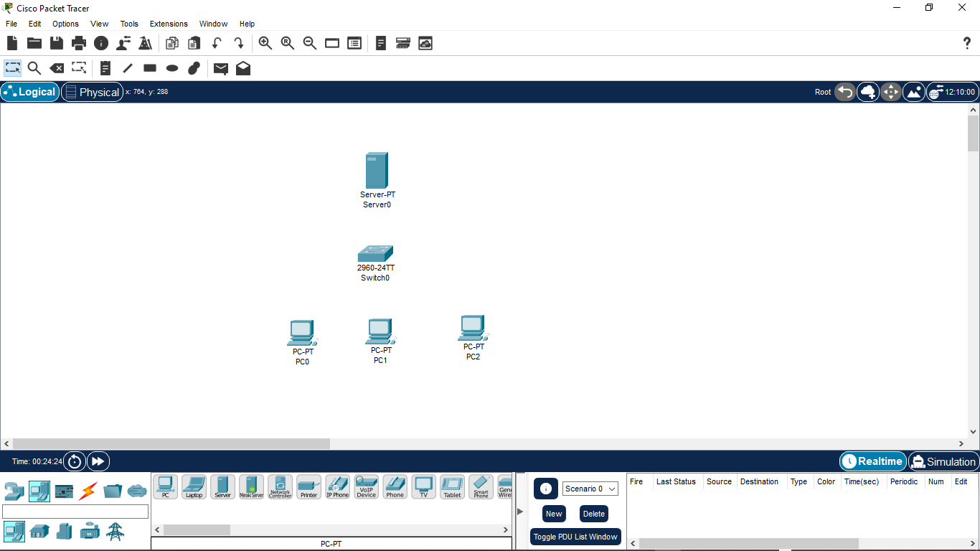
Task: Switch to Realtime mode
Action: 872,461
